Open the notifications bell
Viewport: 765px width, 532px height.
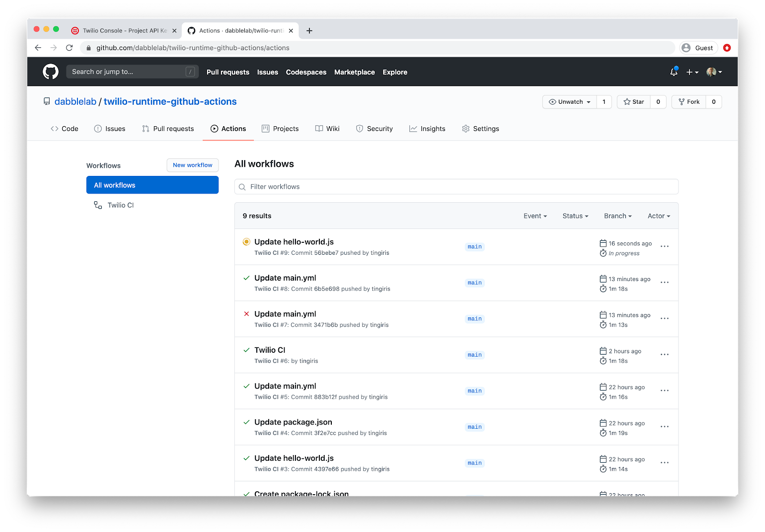[x=674, y=72]
